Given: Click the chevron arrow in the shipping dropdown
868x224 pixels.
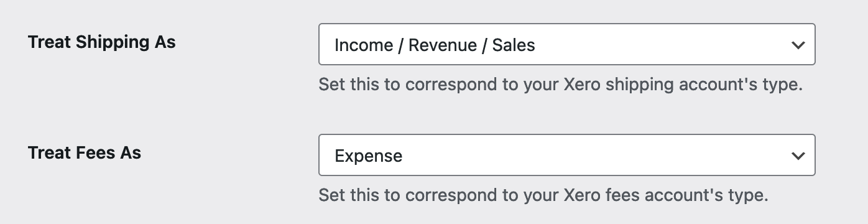Looking at the screenshot, I should point(798,45).
